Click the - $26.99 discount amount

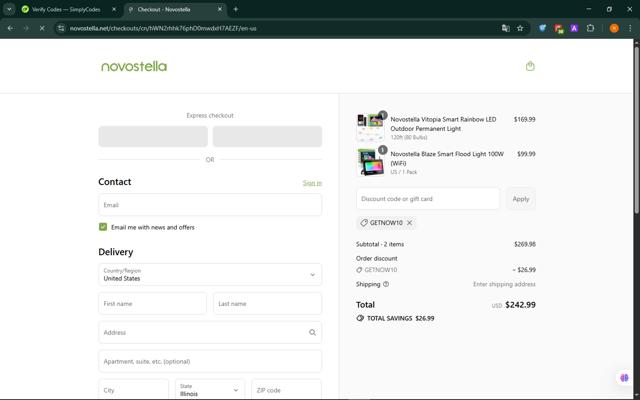524,270
